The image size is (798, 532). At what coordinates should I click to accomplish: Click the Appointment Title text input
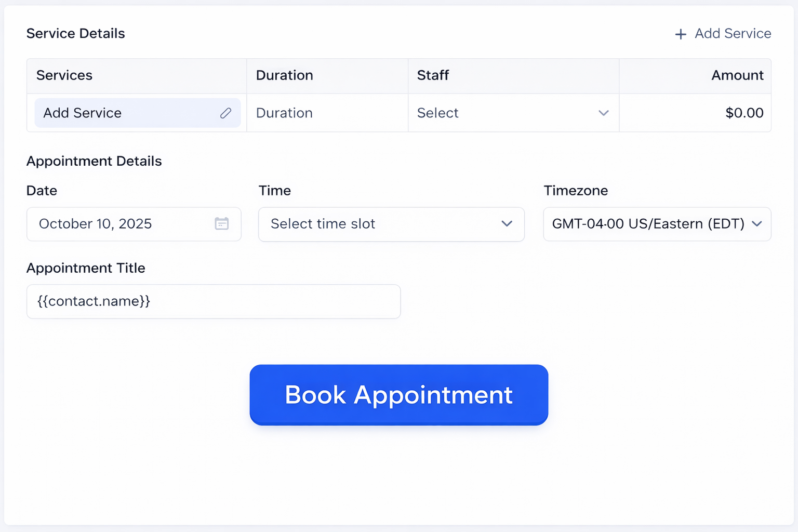(213, 301)
